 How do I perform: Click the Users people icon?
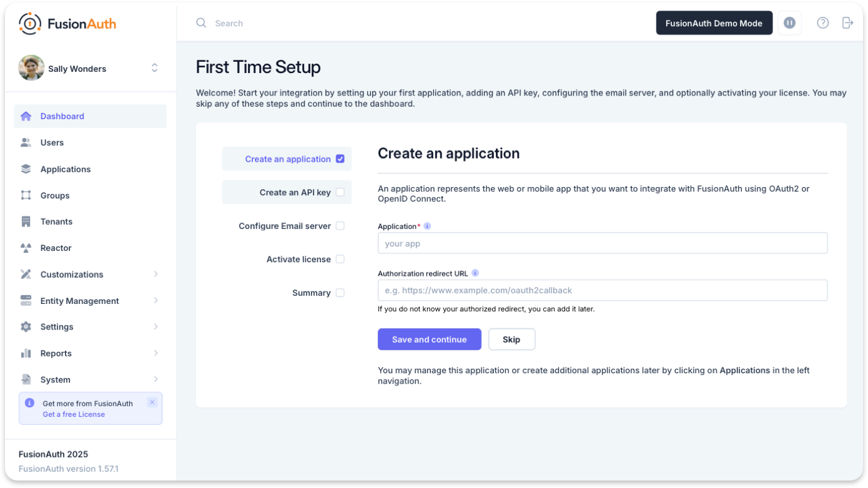(26, 142)
